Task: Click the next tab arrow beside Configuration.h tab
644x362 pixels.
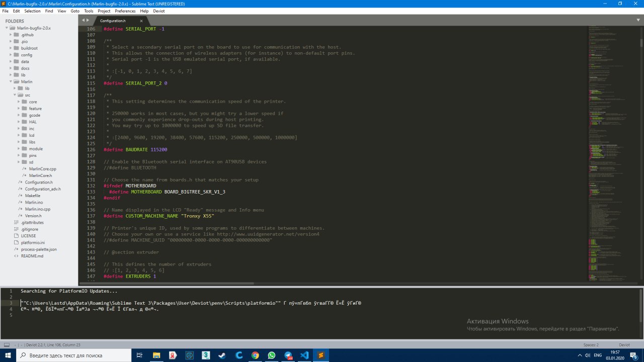Action: pos(88,20)
